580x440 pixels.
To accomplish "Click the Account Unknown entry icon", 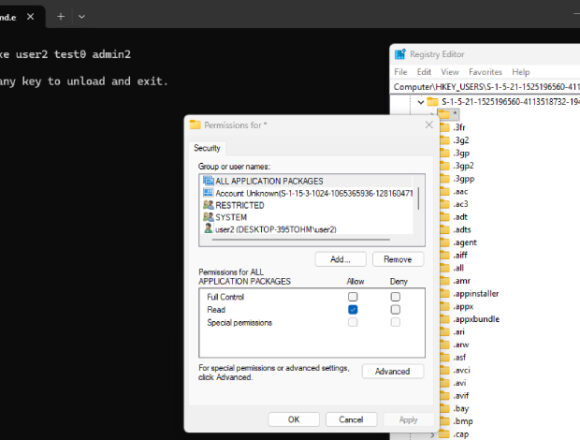I will [x=208, y=193].
